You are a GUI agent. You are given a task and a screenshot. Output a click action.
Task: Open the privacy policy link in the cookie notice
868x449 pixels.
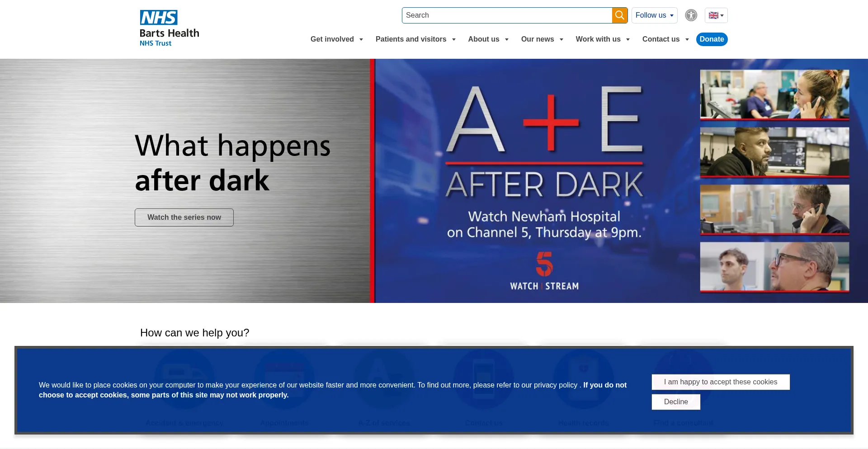click(555, 385)
